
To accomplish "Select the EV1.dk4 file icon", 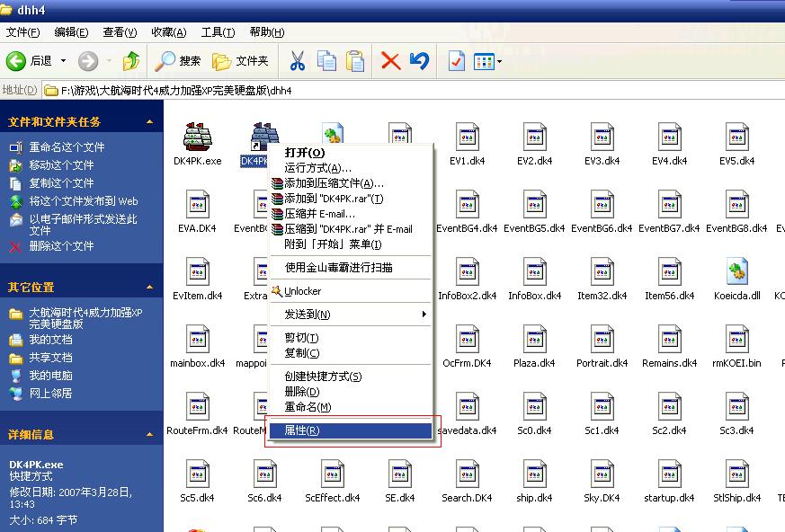I will click(468, 137).
